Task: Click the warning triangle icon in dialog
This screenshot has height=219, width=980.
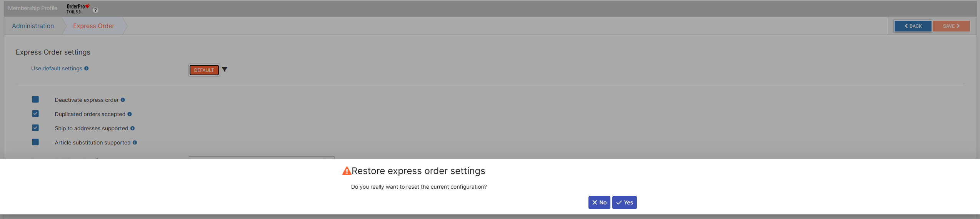Action: pyautogui.click(x=347, y=171)
